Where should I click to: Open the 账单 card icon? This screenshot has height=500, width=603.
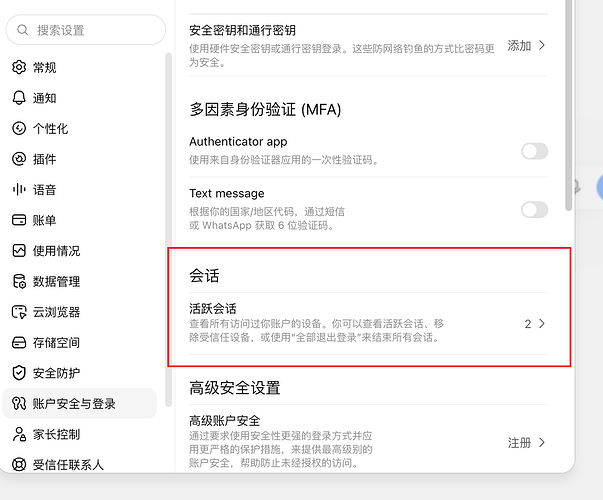tap(19, 220)
